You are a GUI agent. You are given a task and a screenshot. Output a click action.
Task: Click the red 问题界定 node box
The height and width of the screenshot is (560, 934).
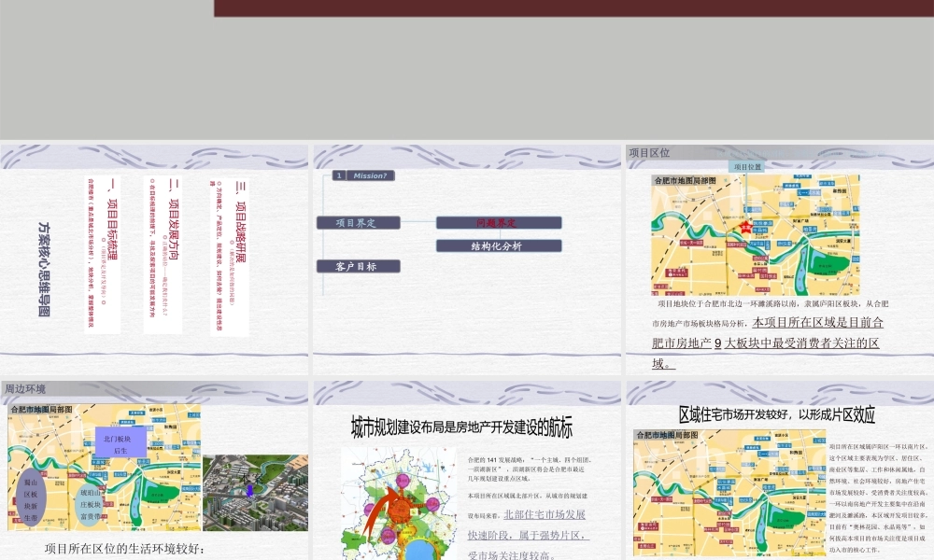tap(499, 222)
